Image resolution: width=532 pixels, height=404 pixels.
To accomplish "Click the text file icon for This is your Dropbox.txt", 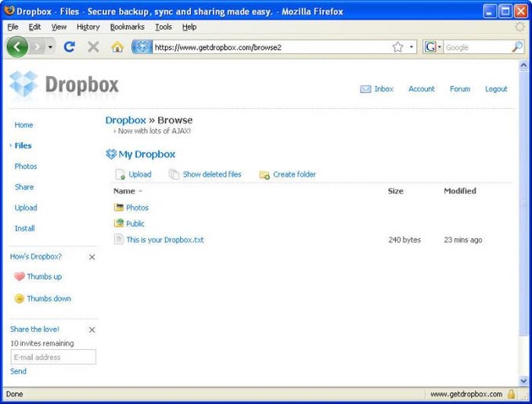I will (119, 239).
